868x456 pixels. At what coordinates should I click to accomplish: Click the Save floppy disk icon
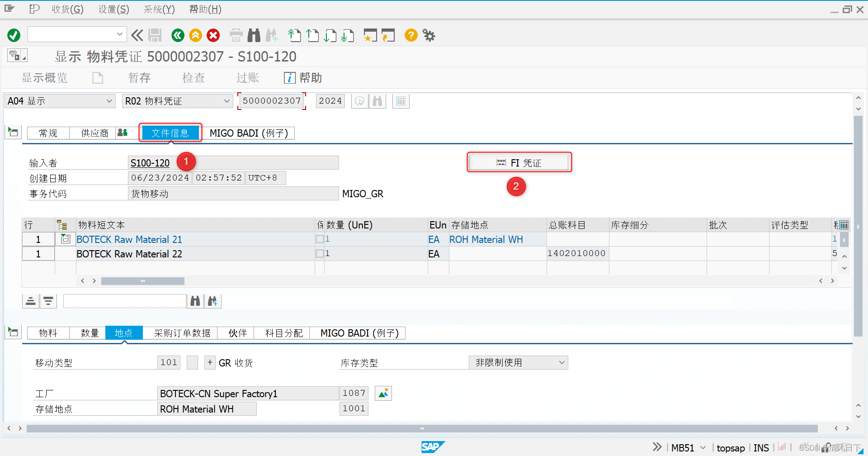(155, 35)
